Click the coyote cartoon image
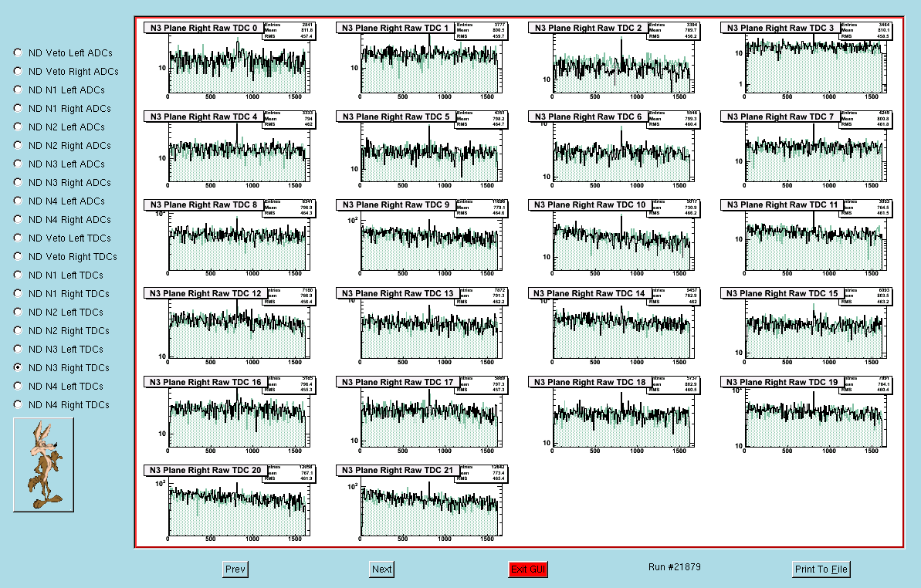Image resolution: width=921 pixels, height=588 pixels. click(x=43, y=465)
